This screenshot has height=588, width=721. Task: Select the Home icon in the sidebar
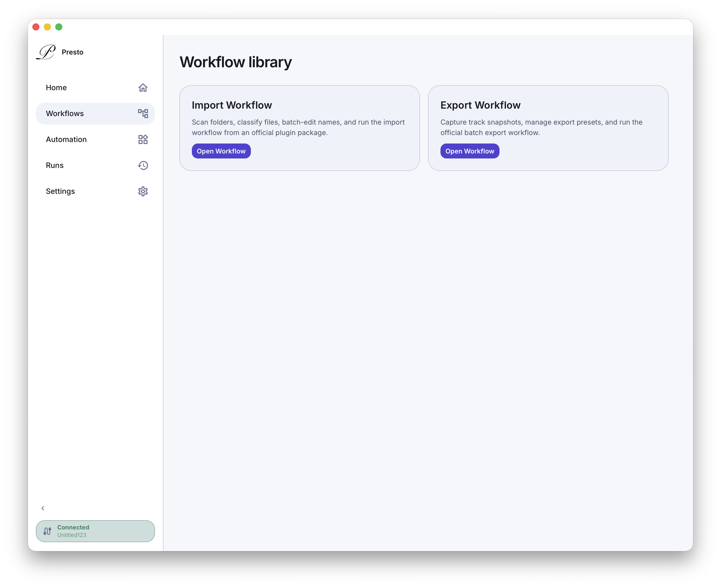coord(143,87)
